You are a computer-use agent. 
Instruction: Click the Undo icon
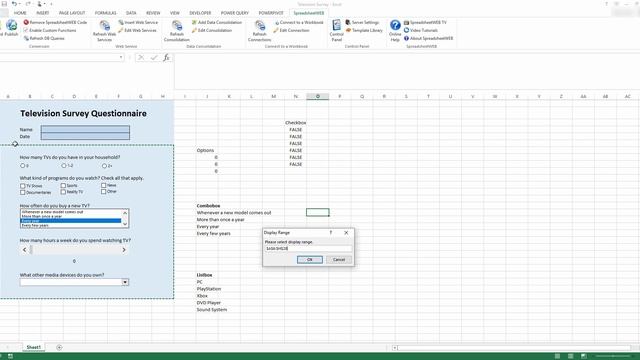coord(14,4)
